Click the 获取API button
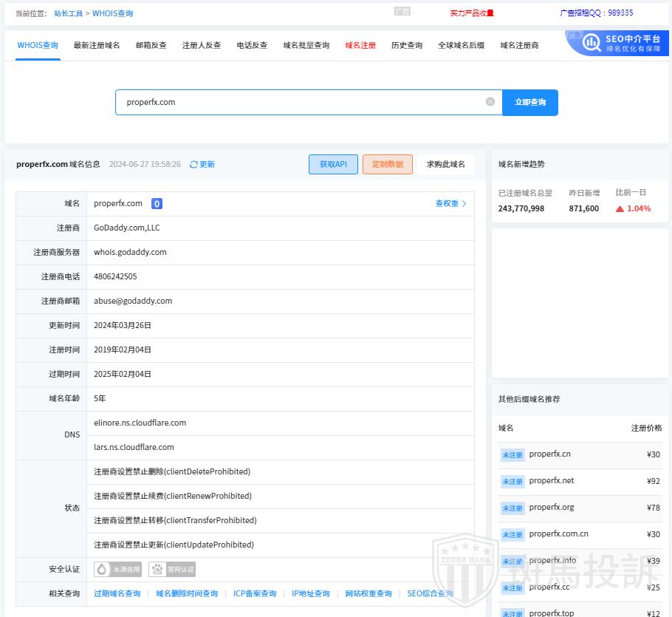The height and width of the screenshot is (617, 672). click(x=333, y=164)
